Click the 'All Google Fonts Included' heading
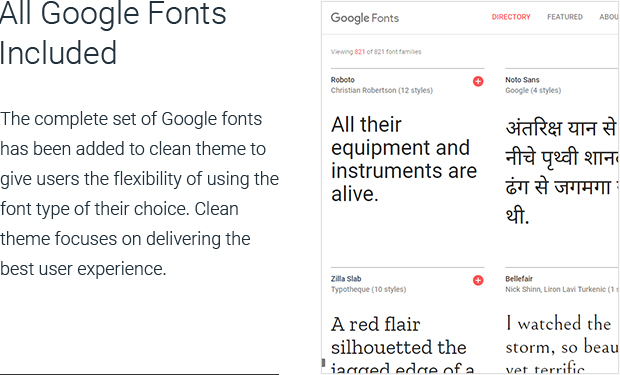620x375 pixels. tap(113, 33)
